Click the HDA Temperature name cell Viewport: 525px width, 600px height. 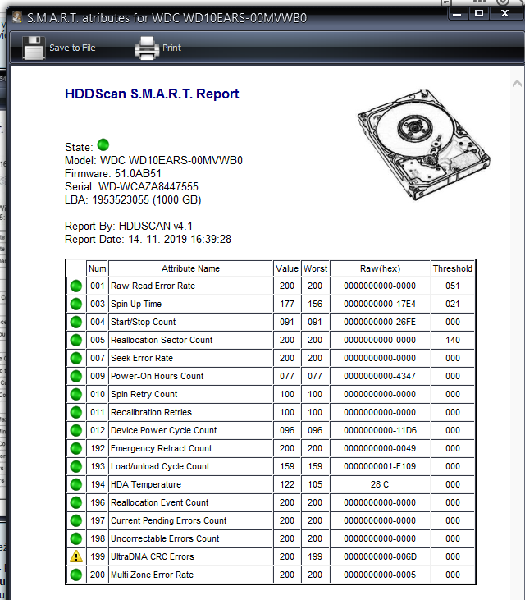(191, 484)
